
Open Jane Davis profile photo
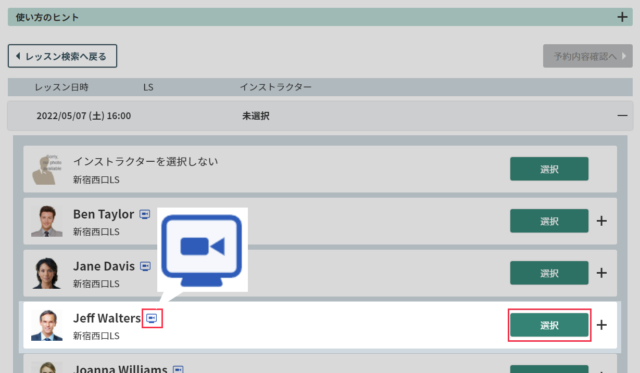(x=47, y=273)
